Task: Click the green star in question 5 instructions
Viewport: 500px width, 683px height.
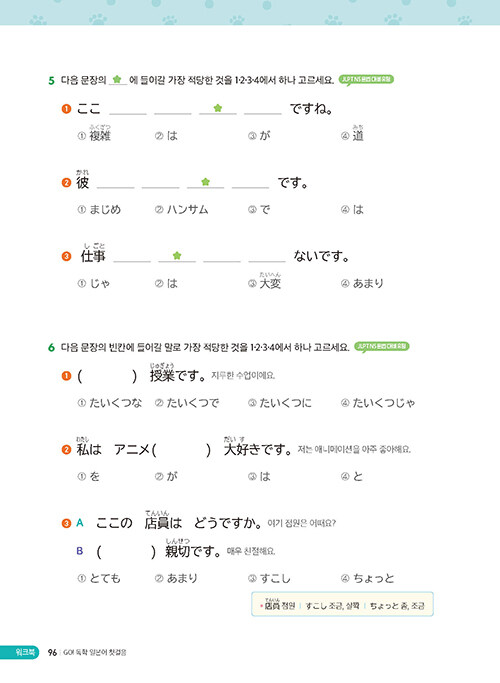Action: pyautogui.click(x=117, y=79)
